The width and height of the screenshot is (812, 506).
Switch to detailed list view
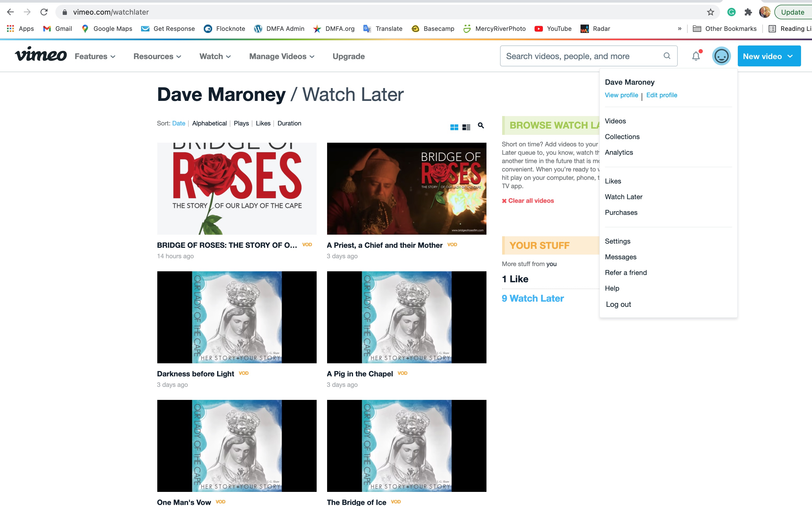pos(466,127)
